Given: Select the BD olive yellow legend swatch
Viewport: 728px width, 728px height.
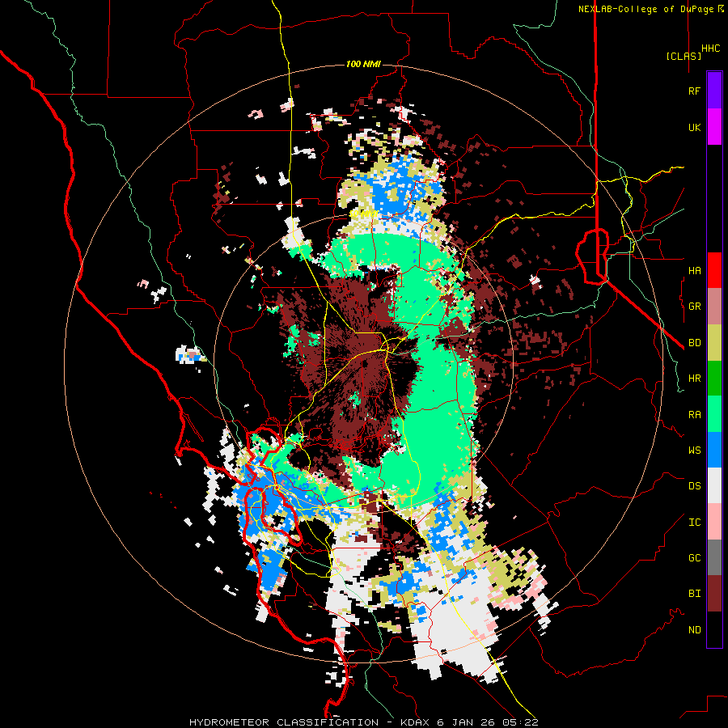Looking at the screenshot, I should coord(714,343).
